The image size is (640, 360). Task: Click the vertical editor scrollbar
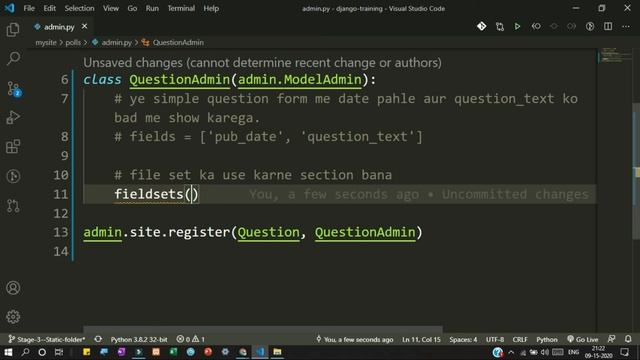pos(636,171)
